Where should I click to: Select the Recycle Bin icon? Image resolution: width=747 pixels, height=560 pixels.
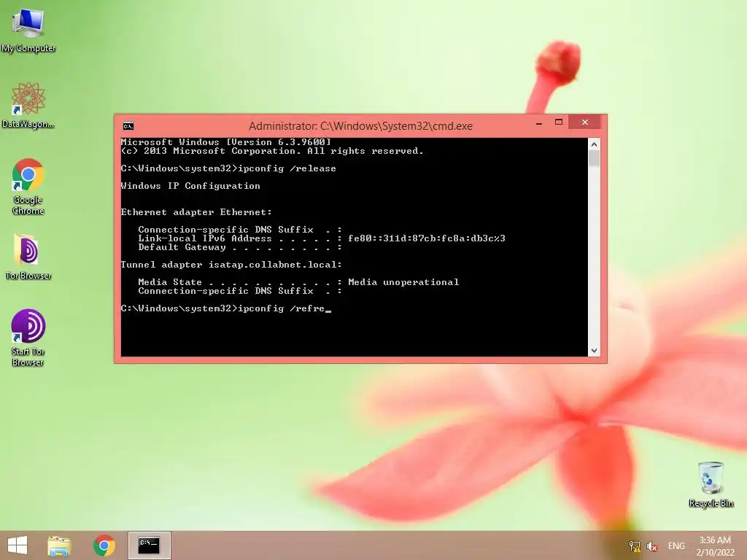(x=711, y=485)
